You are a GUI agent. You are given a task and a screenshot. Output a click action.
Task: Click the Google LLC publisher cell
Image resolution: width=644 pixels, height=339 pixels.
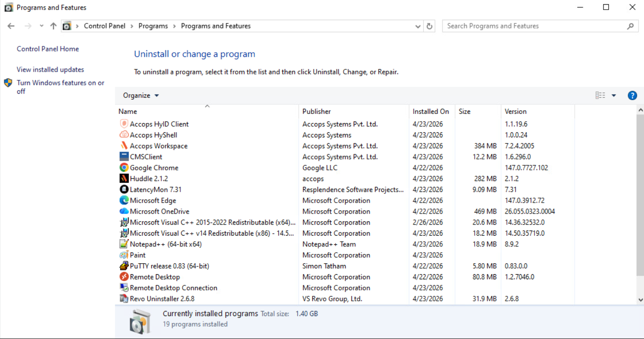coord(320,168)
